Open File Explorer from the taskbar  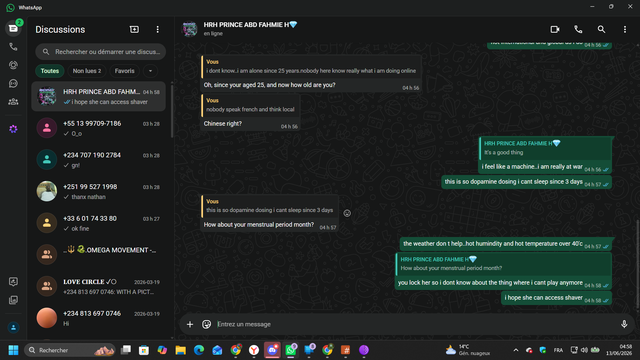[x=180, y=350]
